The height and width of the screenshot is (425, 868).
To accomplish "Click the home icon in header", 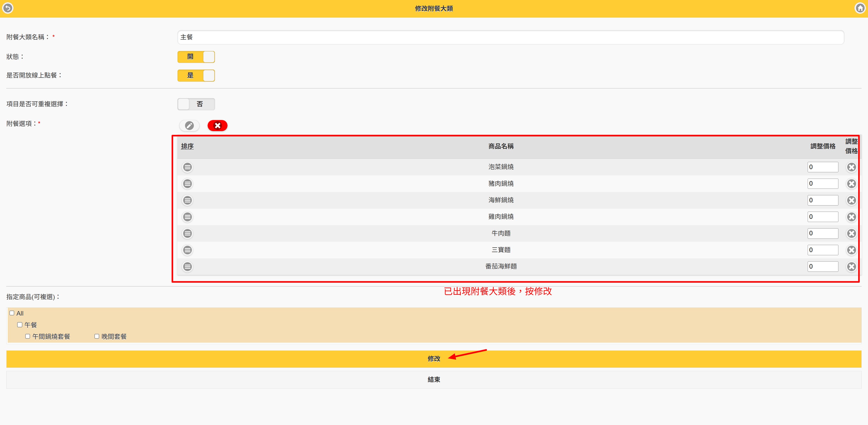I will click(x=860, y=8).
